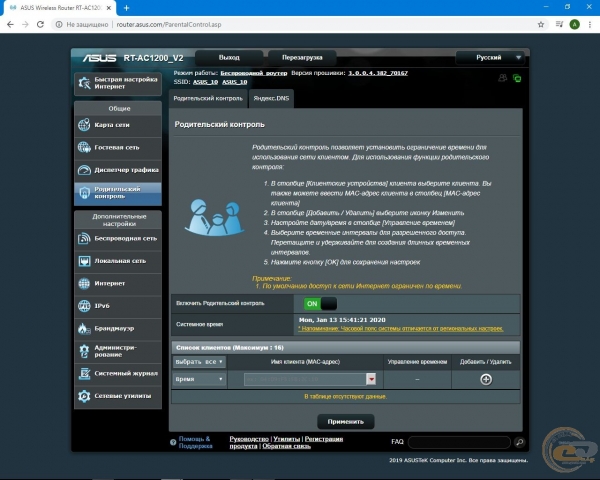Open the Беспроводной роутер mode link
Viewport: 600px width, 480px height.
254,73
